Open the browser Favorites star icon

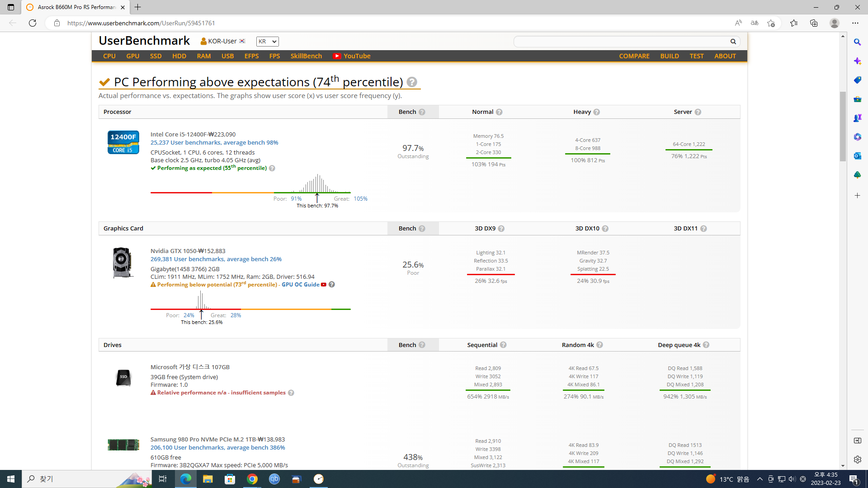(x=793, y=23)
